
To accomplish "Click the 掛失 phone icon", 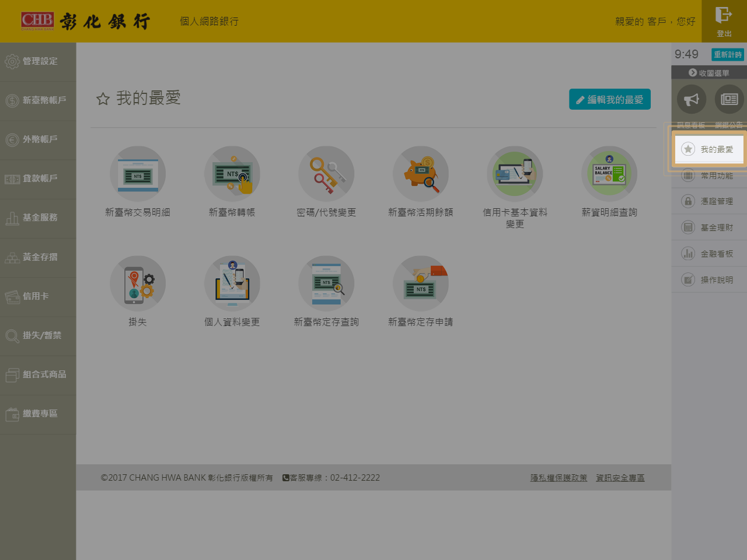I will (x=138, y=283).
